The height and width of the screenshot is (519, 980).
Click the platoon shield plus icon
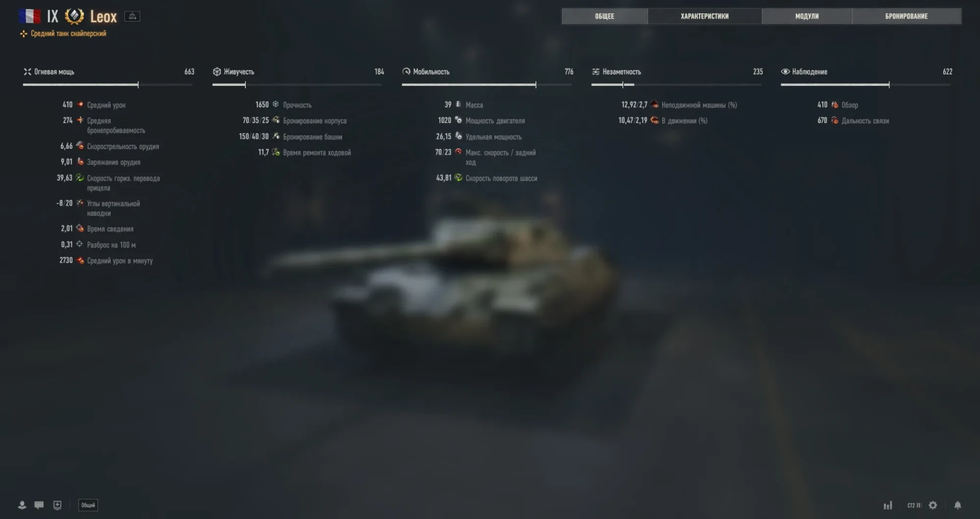(57, 505)
